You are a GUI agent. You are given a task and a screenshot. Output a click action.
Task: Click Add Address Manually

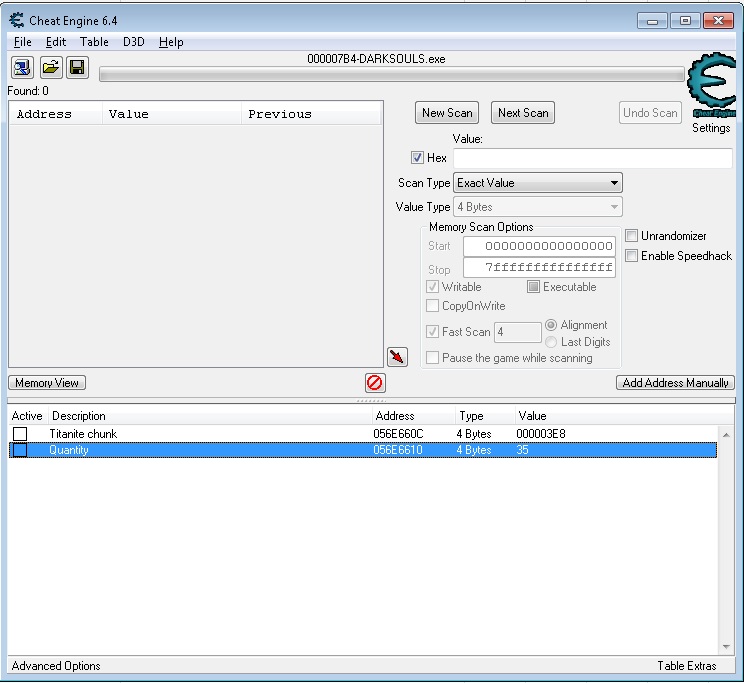(x=675, y=383)
